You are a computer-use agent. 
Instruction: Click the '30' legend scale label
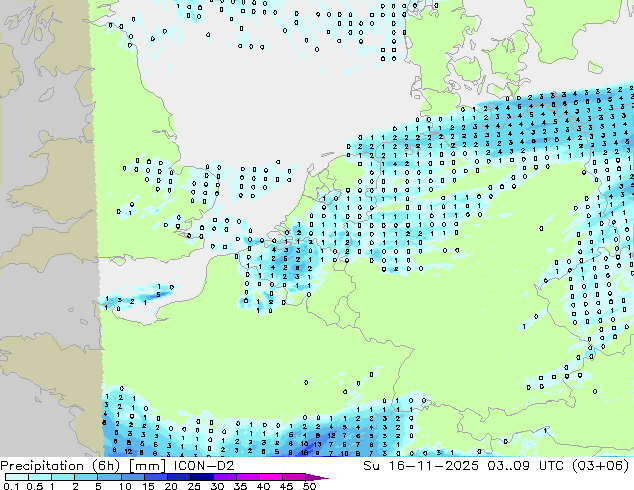tap(217, 486)
